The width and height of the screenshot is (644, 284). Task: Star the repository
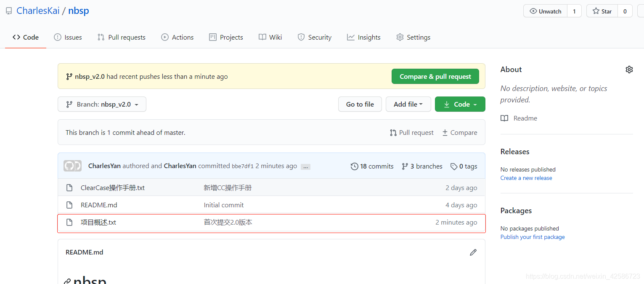coord(602,11)
